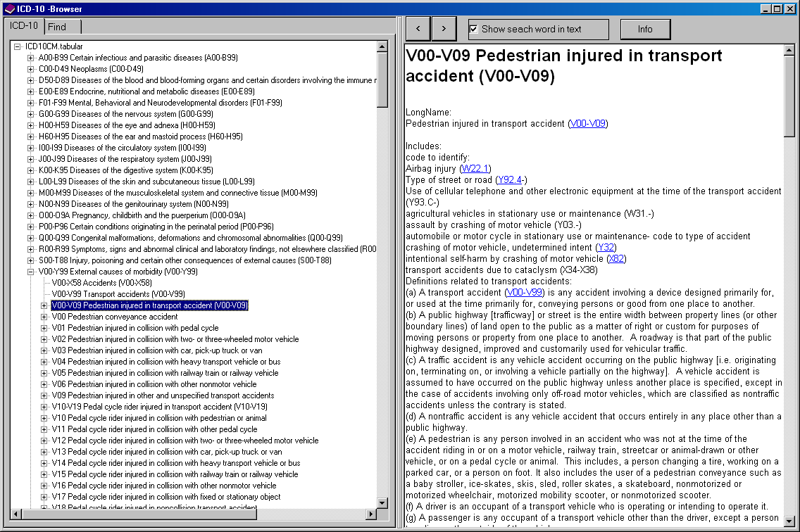This screenshot has height=532, width=800.
Task: Open the W22.1 Airbag injury link
Action: pos(475,168)
